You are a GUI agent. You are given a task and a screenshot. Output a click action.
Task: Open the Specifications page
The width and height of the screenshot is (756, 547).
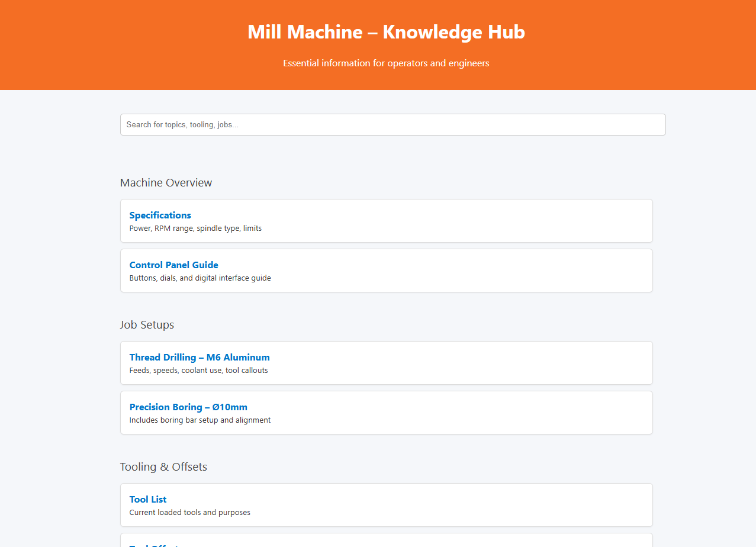tap(160, 215)
